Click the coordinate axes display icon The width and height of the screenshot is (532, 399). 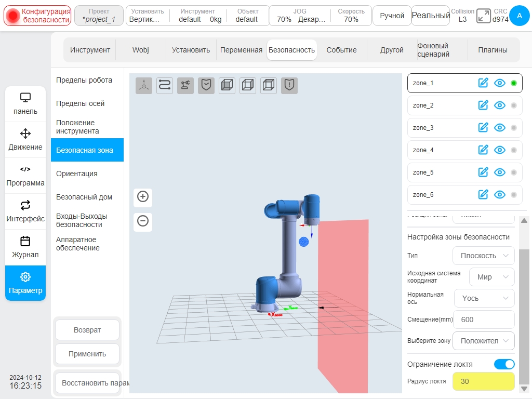[x=144, y=85]
